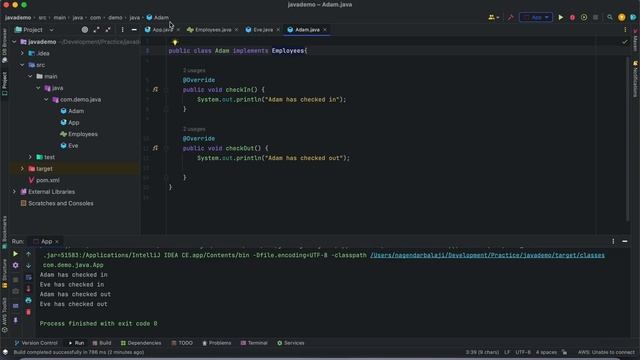Image resolution: width=640 pixels, height=360 pixels.
Task: Rerun App with green arrow in Run panel
Action: point(16,254)
